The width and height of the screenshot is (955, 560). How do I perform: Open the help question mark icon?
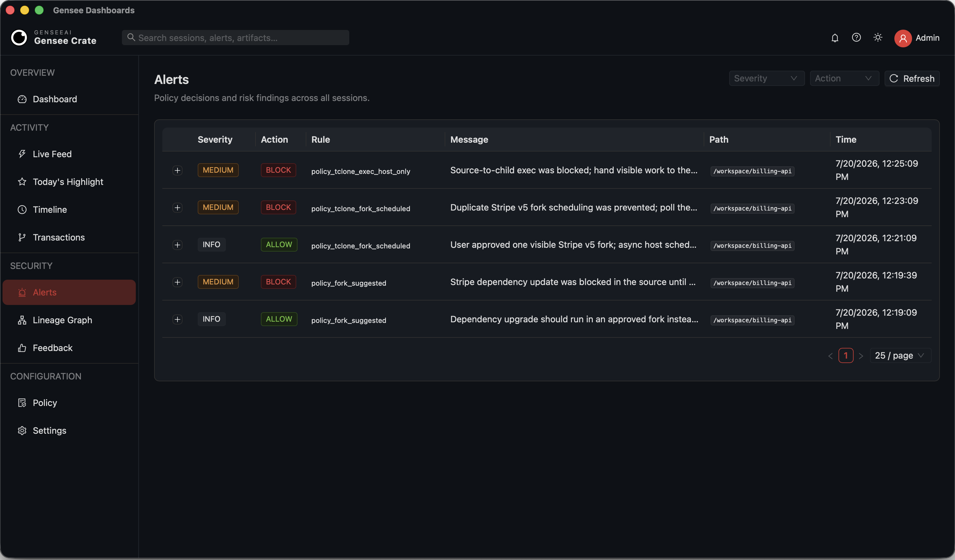tap(856, 38)
